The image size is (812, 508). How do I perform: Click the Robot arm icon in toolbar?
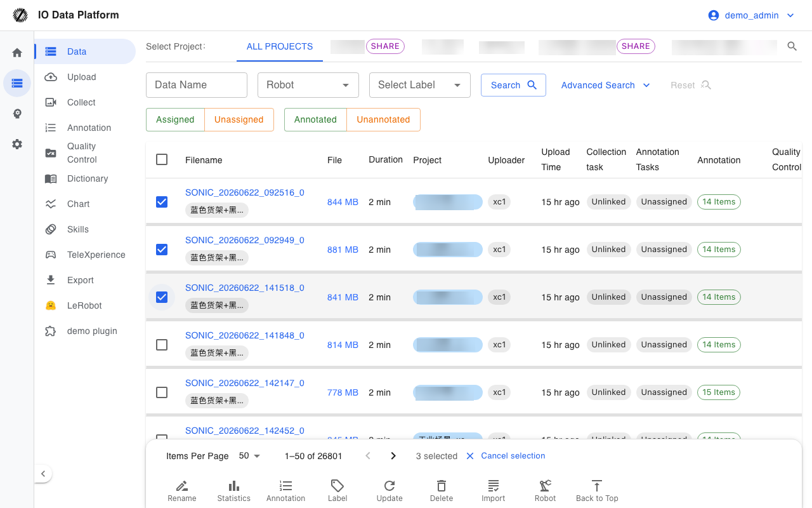(x=546, y=486)
